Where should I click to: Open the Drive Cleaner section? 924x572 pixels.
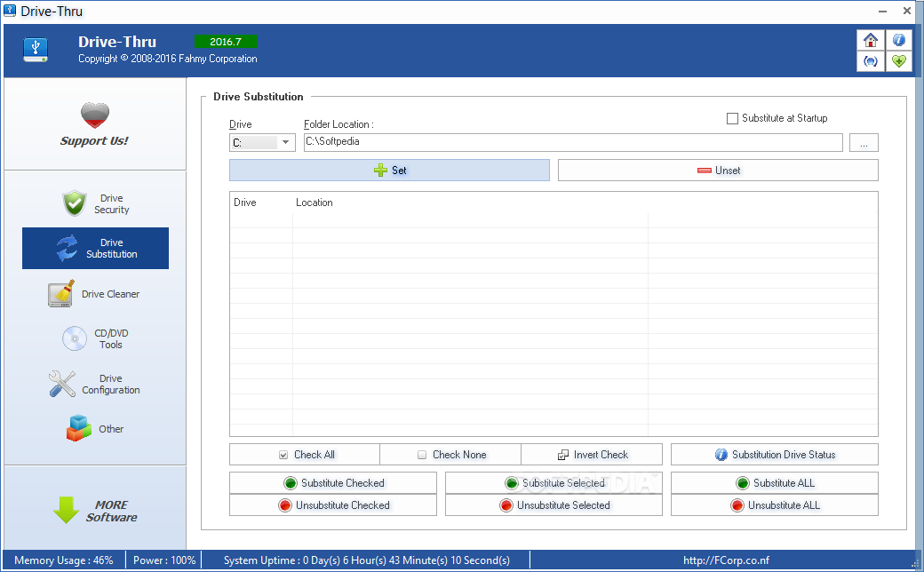tap(95, 294)
